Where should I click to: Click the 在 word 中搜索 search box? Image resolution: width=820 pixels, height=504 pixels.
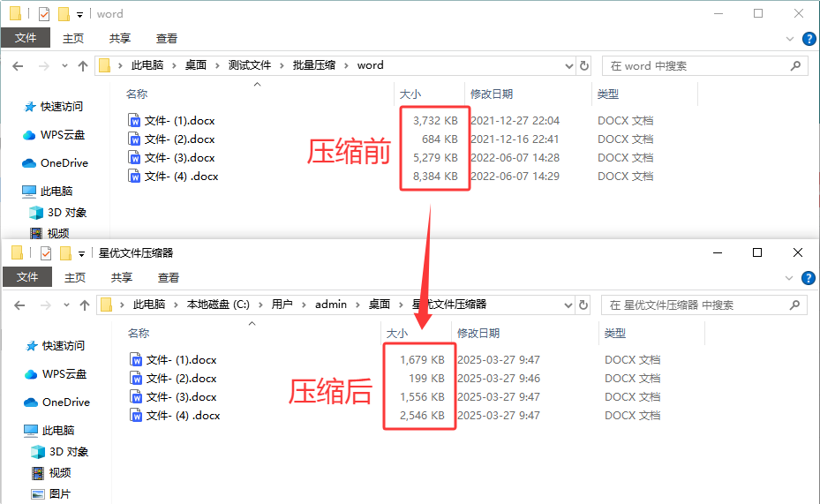pos(703,66)
